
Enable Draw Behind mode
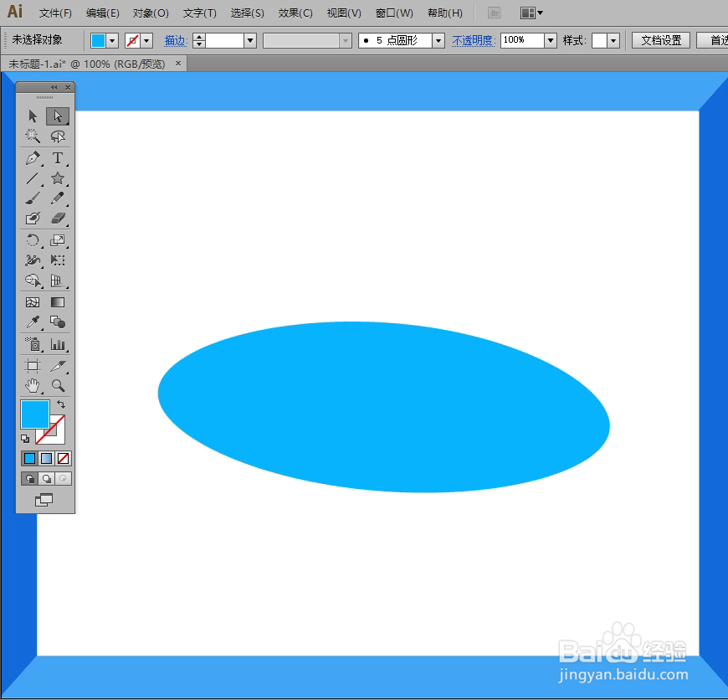(x=46, y=478)
